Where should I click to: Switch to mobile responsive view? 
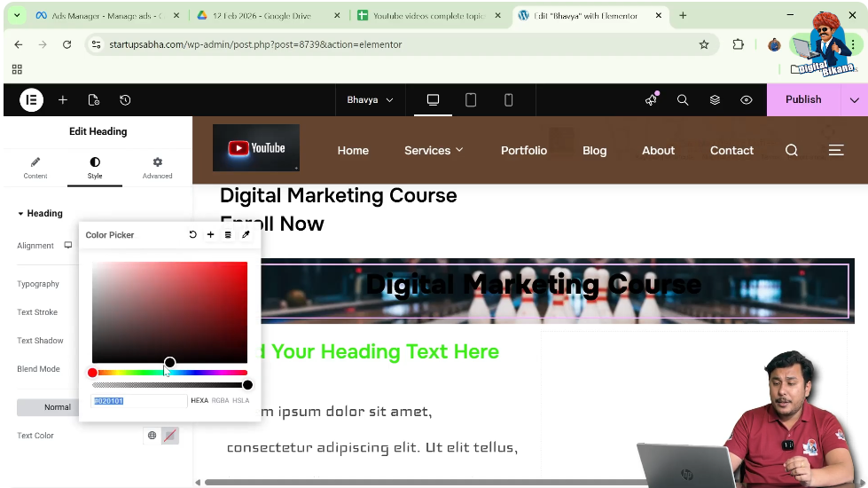(x=508, y=99)
